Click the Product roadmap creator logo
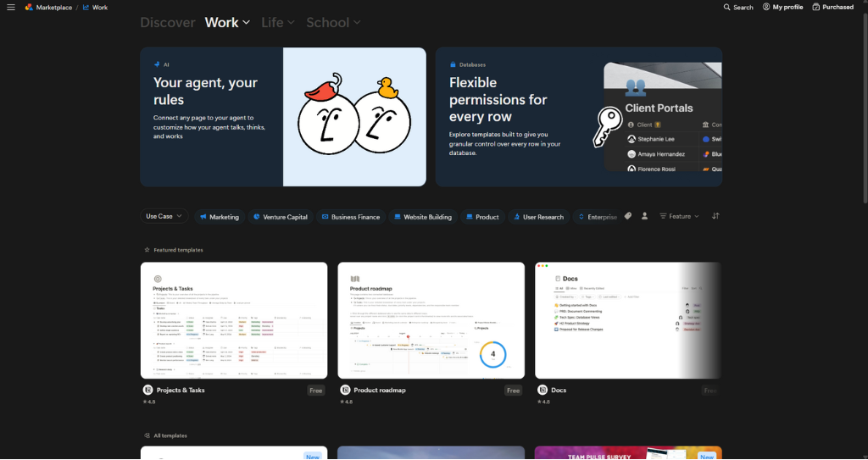Screen dimensions: 868x460 point(345,390)
